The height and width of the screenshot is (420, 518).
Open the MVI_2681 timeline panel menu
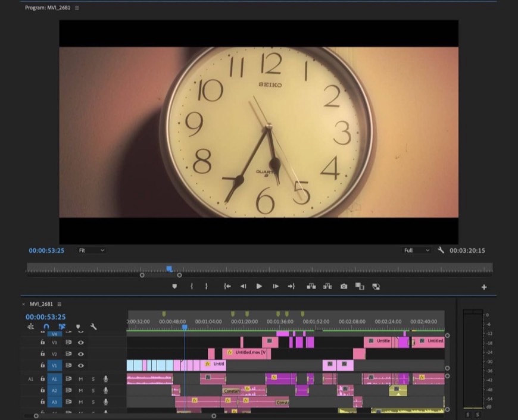click(x=59, y=304)
